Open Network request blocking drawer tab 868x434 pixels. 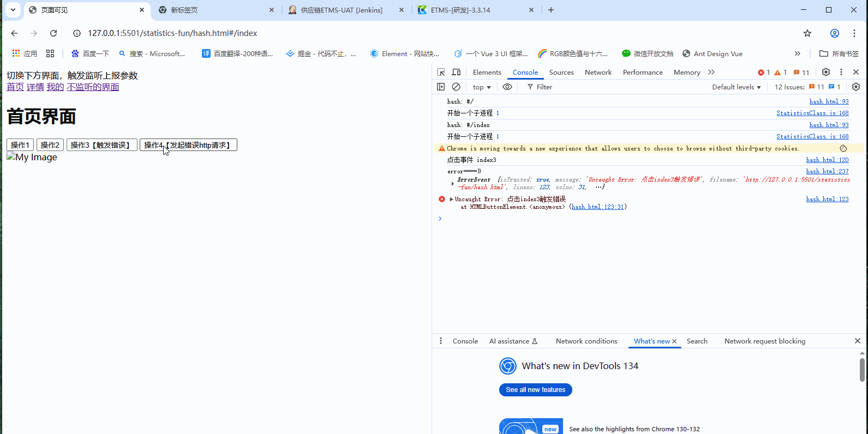[765, 341]
